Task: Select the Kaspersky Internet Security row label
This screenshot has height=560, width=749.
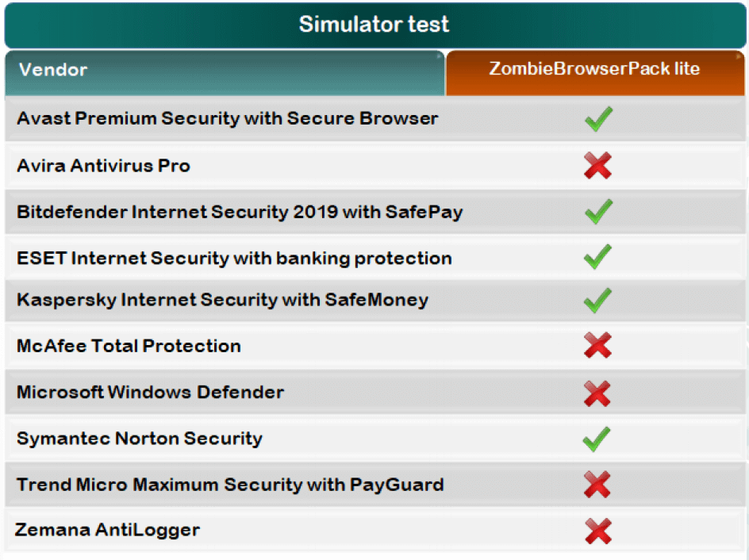Action: [x=222, y=300]
